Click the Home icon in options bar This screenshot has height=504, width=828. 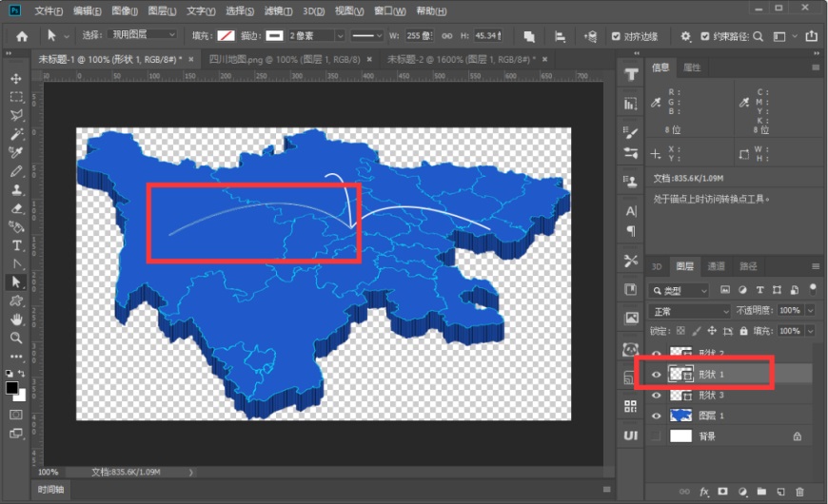tap(22, 36)
